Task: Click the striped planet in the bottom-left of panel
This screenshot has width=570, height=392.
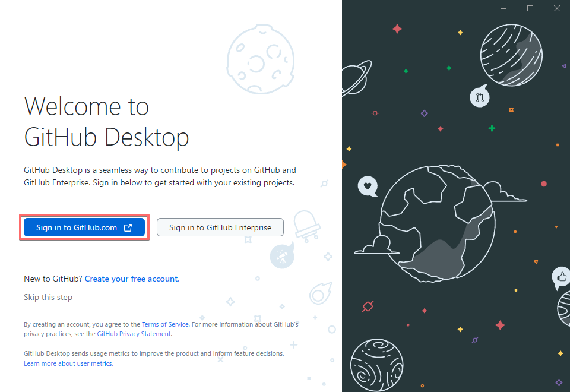Action: (377, 365)
